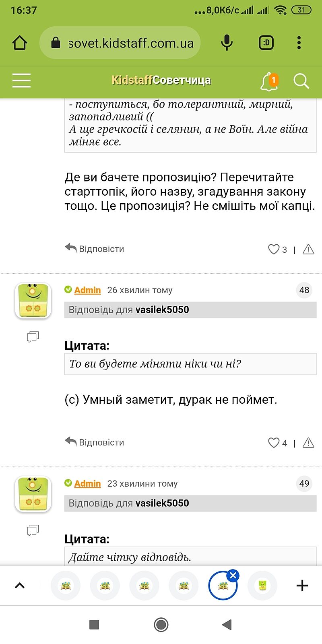Report the comment above post 48
The height and width of the screenshot is (644, 322).
[x=308, y=250]
